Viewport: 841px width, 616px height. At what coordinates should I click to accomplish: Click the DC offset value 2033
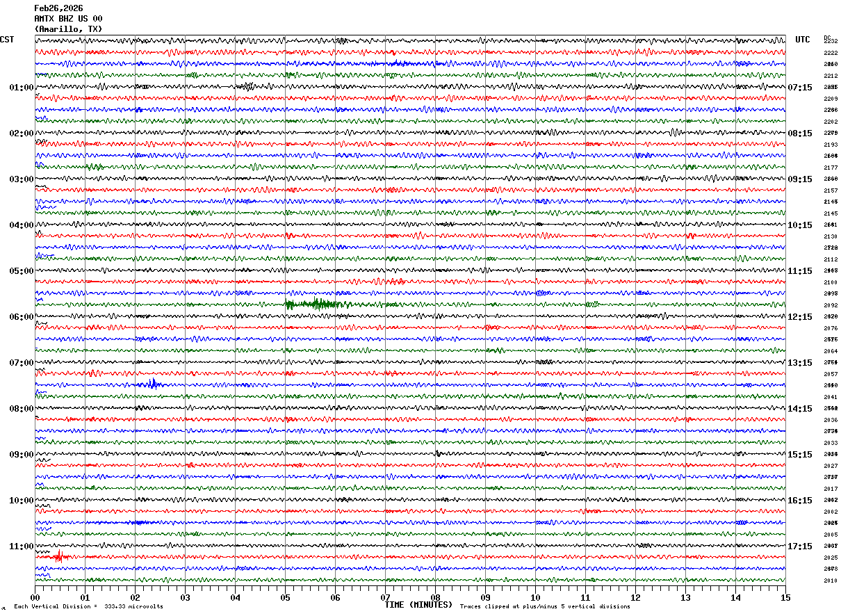[x=831, y=443]
